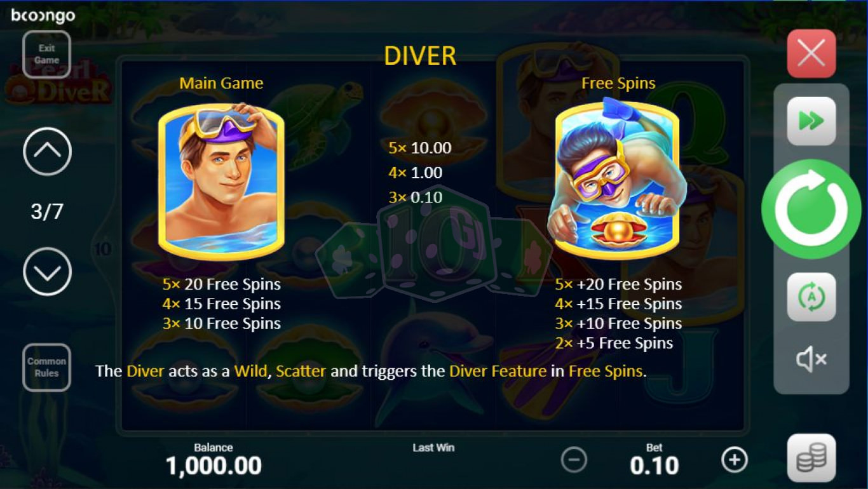Click the Exit Game button
The width and height of the screenshot is (868, 489).
(x=46, y=54)
